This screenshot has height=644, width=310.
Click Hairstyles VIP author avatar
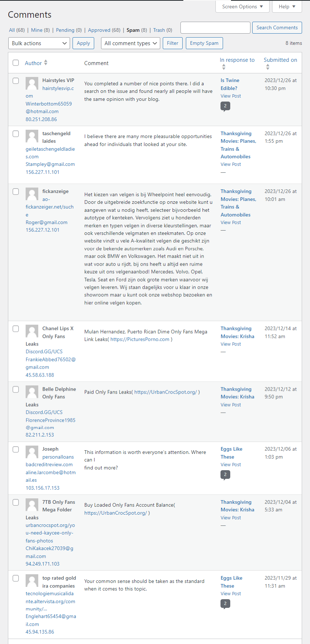pos(32,83)
